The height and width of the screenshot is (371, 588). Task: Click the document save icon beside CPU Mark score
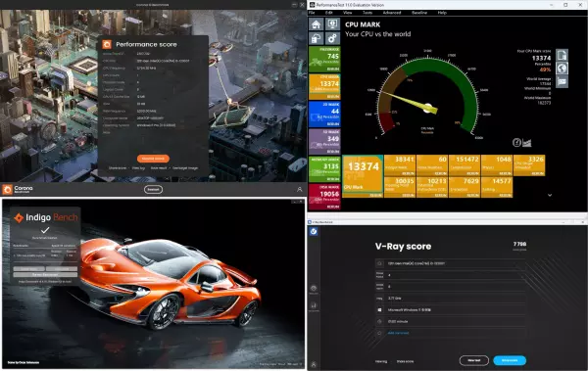562,55
